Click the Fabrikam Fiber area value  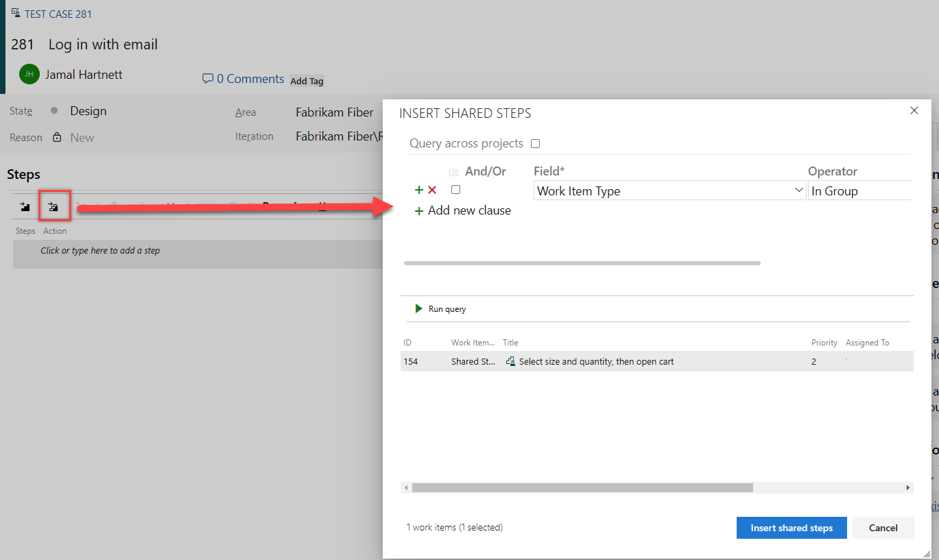(x=335, y=112)
